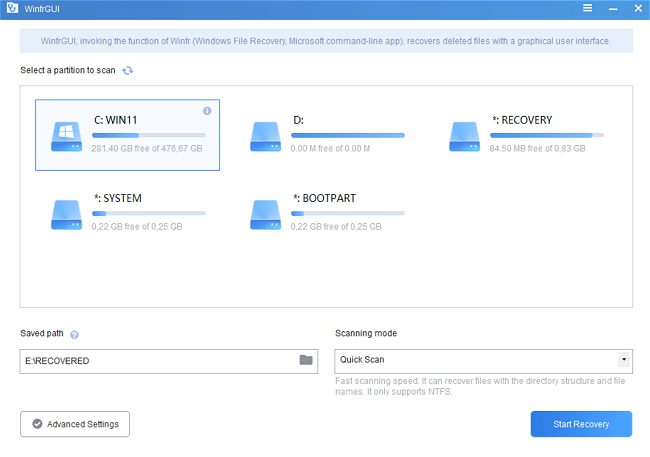This screenshot has height=457, width=650.
Task: Click the WinfrGUI title text
Action: (42, 9)
